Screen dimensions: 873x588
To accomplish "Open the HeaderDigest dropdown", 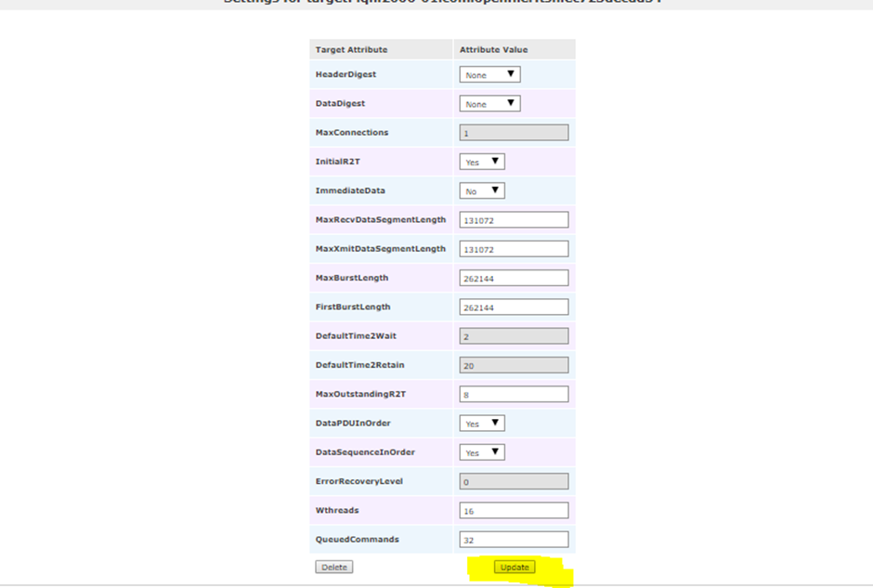I will (489, 74).
